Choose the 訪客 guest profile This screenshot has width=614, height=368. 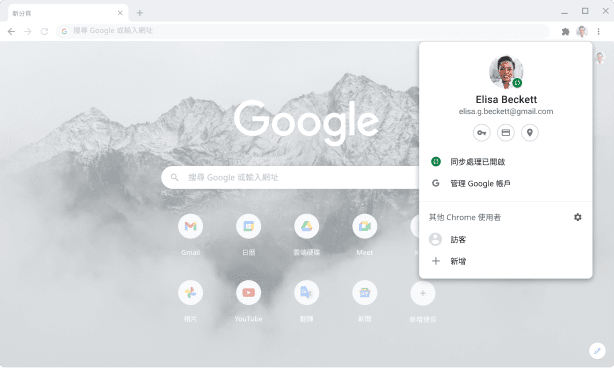pos(506,239)
